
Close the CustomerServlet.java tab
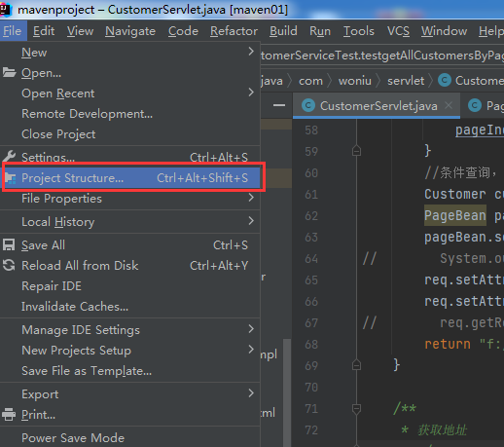point(449,105)
